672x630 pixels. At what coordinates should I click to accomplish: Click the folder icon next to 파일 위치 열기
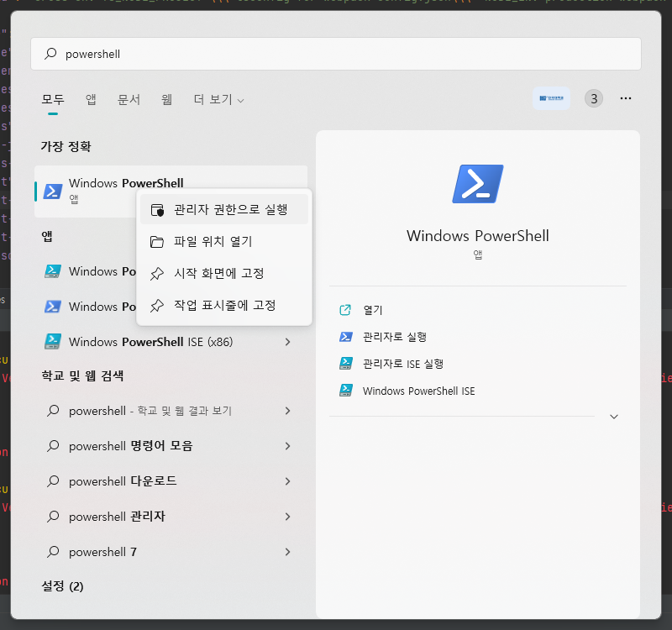157,242
